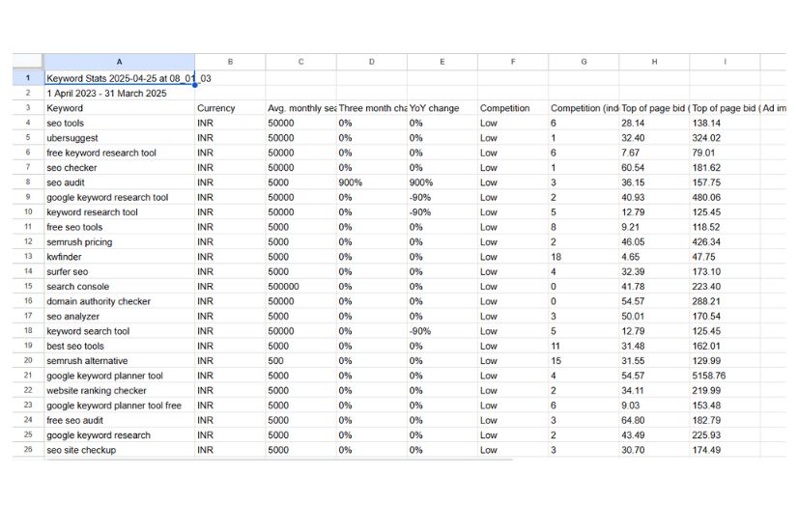The image size is (798, 532).
Task: Click the 'seo analyzer' keyword cell
Action: coord(119,316)
